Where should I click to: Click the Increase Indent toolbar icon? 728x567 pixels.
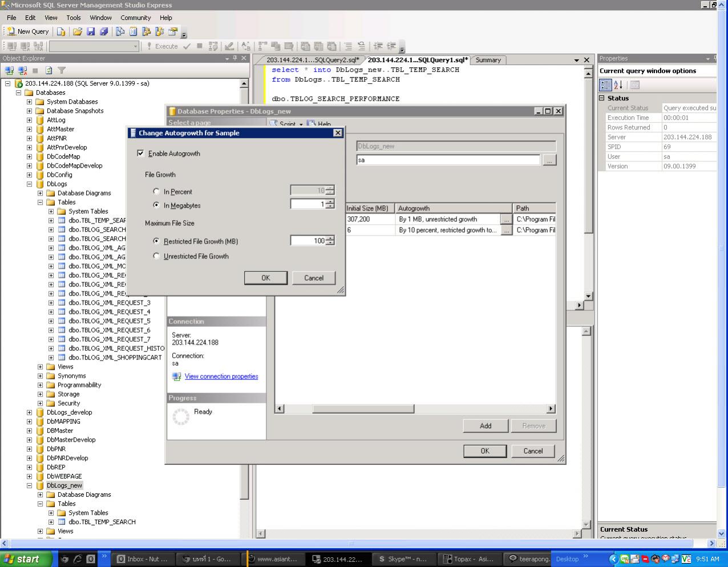click(391, 46)
